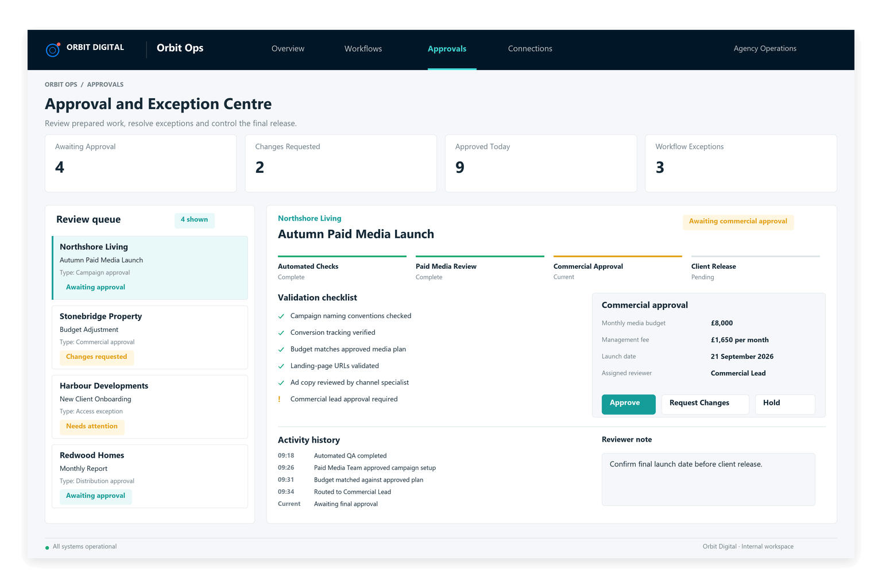882x588 pixels.
Task: Click the Workflow Exceptions stat card
Action: pos(741,163)
